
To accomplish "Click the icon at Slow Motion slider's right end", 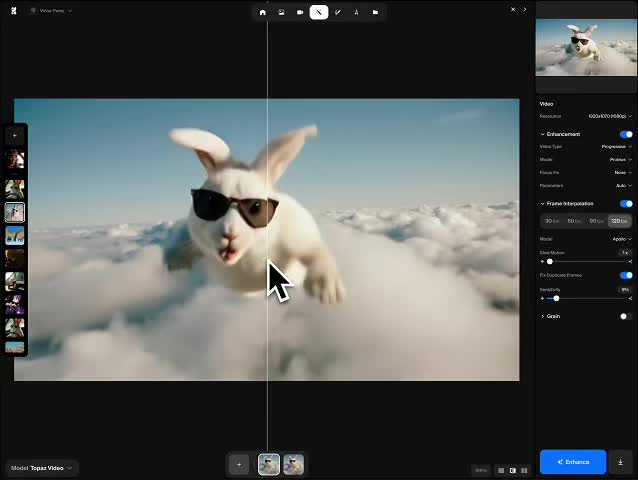I will 630,262.
